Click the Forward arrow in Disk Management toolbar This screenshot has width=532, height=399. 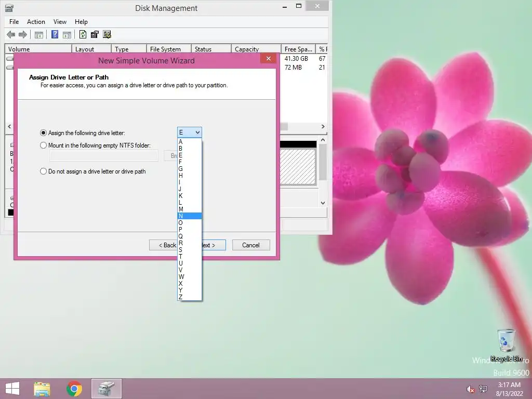click(x=23, y=34)
